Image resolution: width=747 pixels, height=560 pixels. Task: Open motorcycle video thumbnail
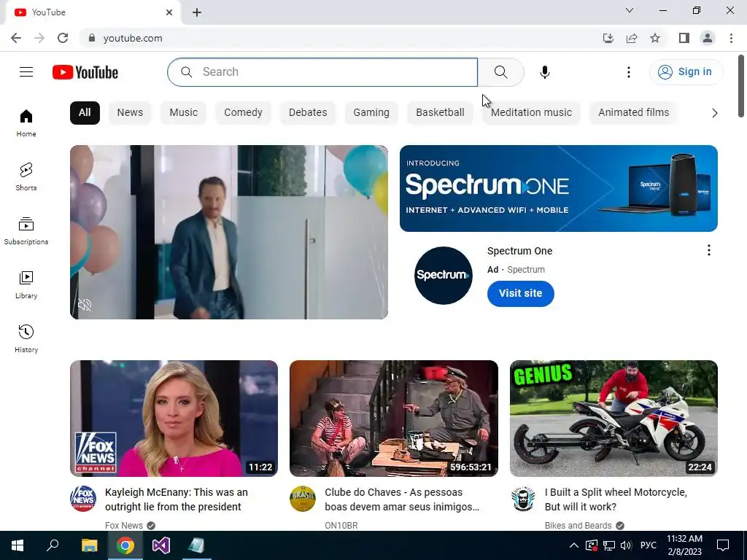pos(614,418)
